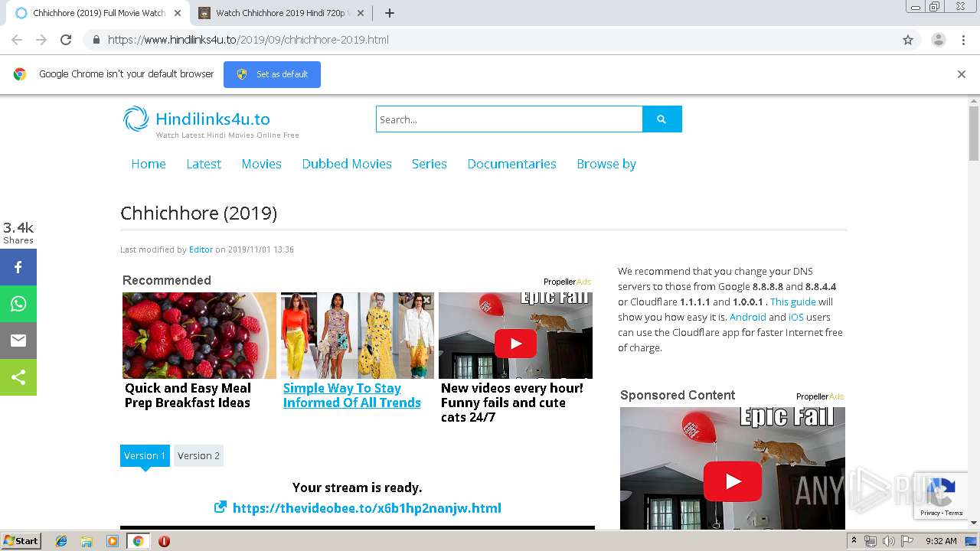Viewport: 980px width, 551px height.
Task: Open the green share options icon
Action: tap(18, 377)
